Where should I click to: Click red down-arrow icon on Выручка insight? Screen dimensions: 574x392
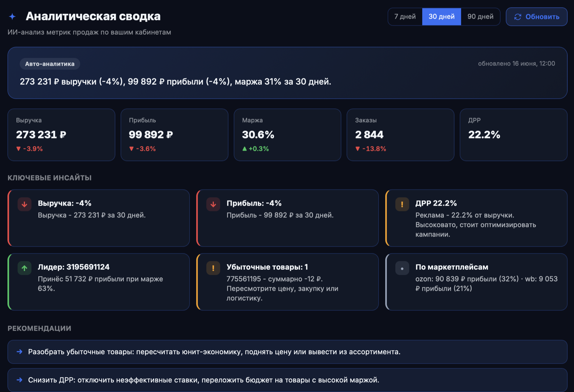[25, 204]
